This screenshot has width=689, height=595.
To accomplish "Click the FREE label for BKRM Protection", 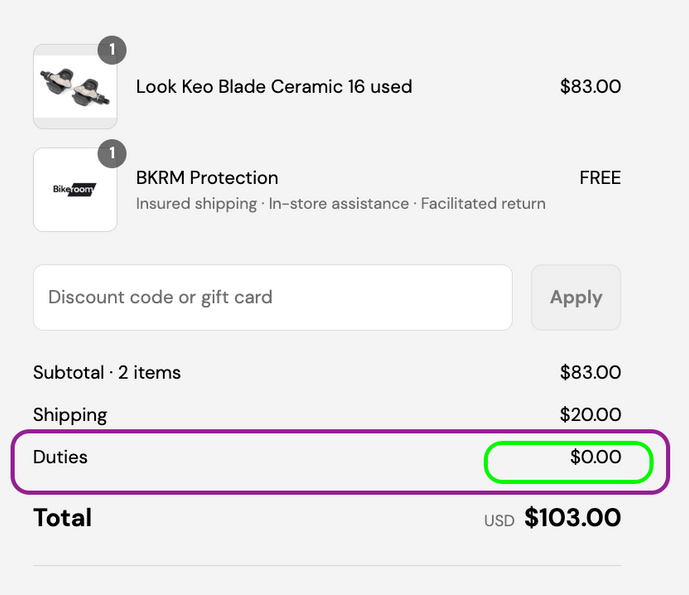I will 600,178.
